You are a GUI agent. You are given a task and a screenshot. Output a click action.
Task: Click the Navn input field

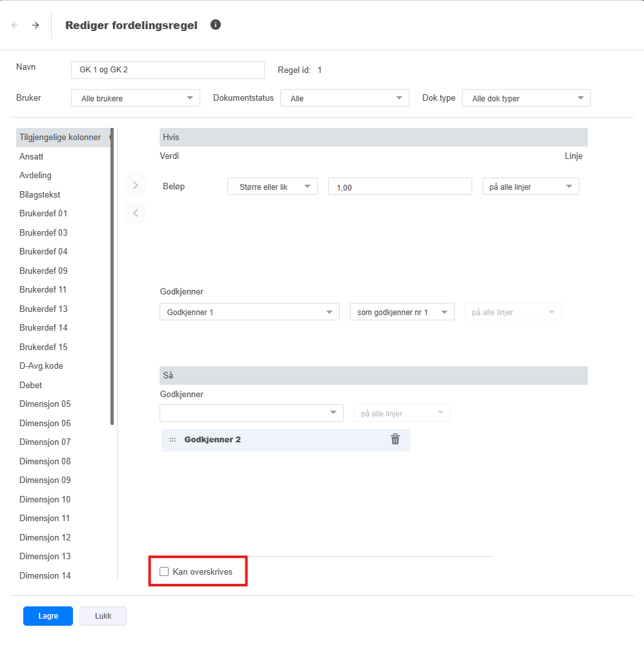pyautogui.click(x=168, y=70)
